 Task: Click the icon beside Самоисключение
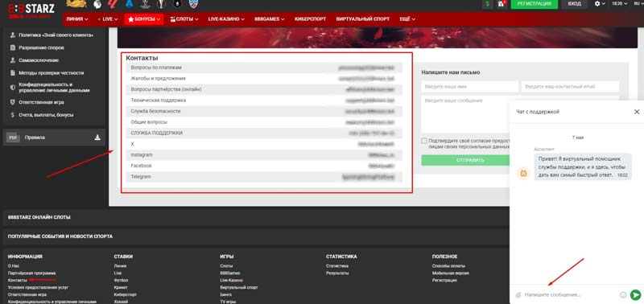(13, 60)
